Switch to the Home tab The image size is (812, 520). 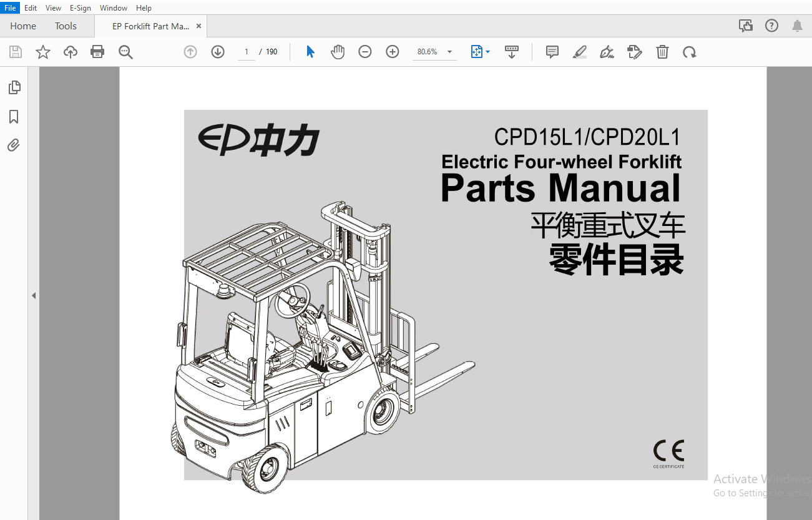(23, 26)
